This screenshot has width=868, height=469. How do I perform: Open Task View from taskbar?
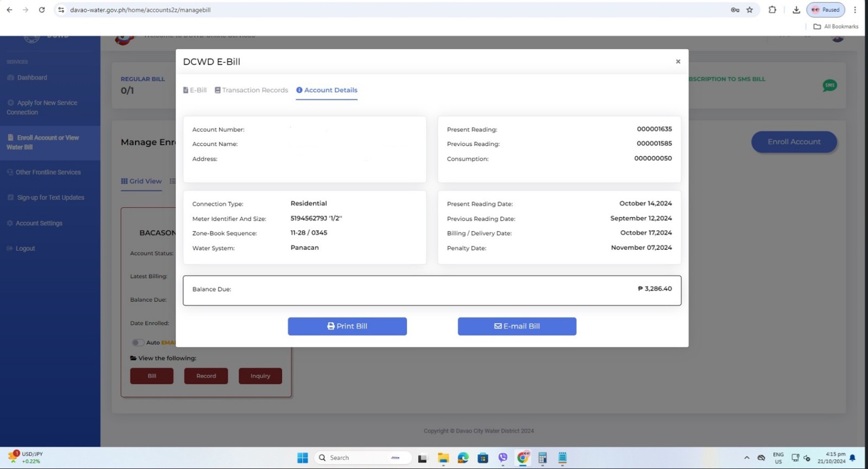coord(423,458)
